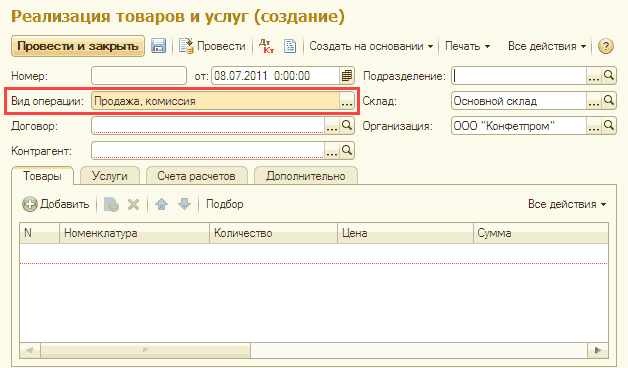628x368 pixels.
Task: Click the Провести document post icon
Action: [x=186, y=46]
